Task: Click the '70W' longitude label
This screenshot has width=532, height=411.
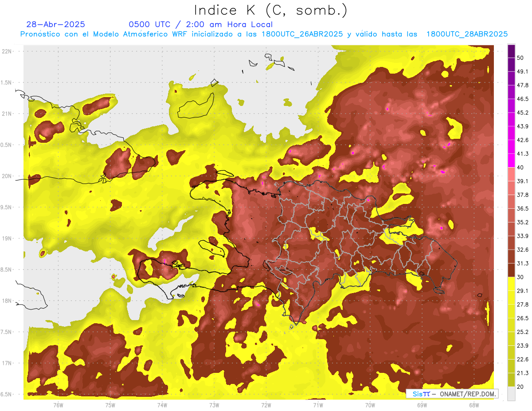Action: point(370,405)
